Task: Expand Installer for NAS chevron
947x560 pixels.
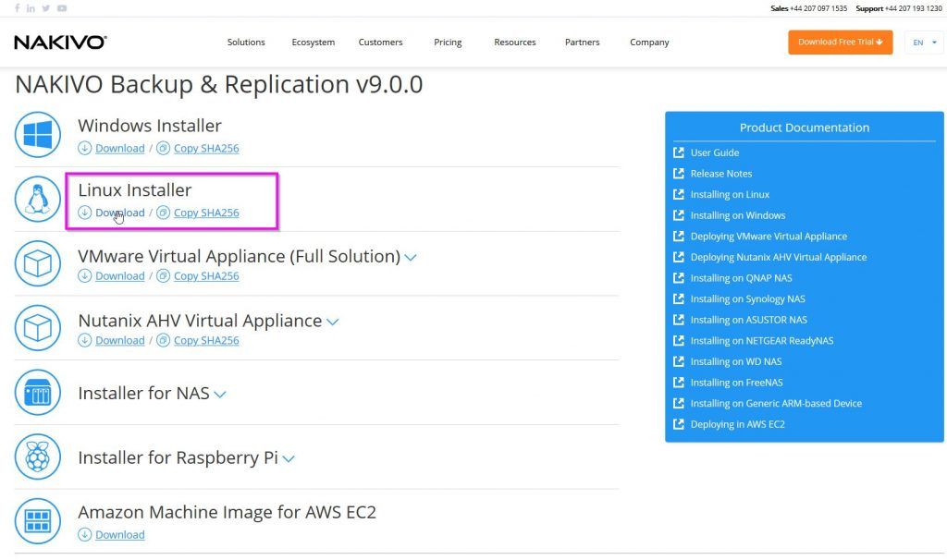Action: pyautogui.click(x=220, y=395)
